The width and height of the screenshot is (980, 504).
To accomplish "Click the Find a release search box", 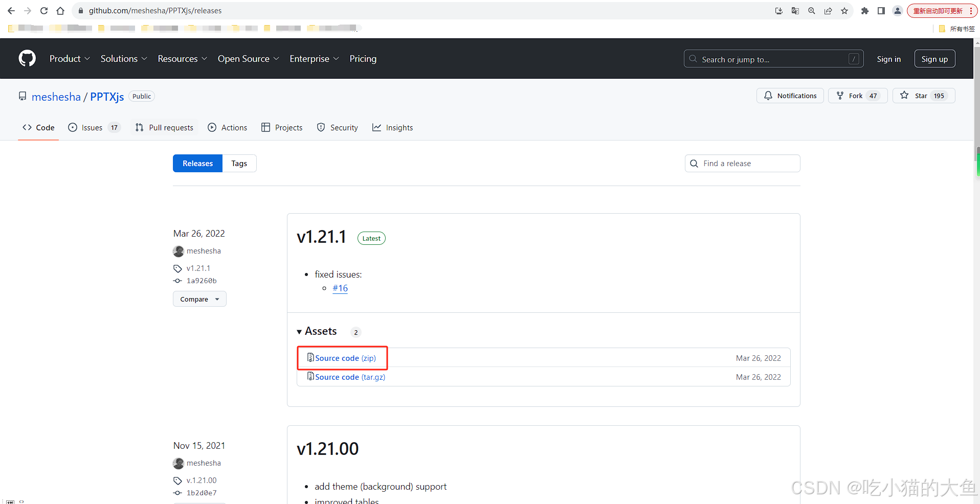I will coord(742,164).
